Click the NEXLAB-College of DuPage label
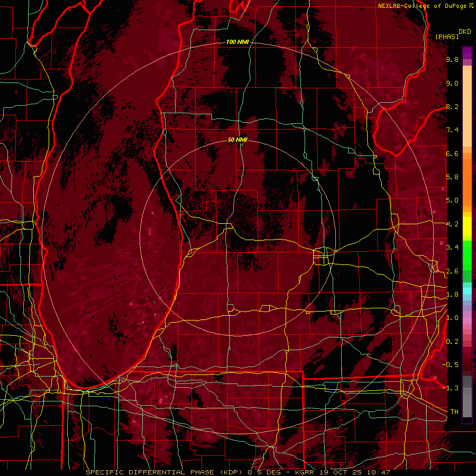 pyautogui.click(x=423, y=6)
